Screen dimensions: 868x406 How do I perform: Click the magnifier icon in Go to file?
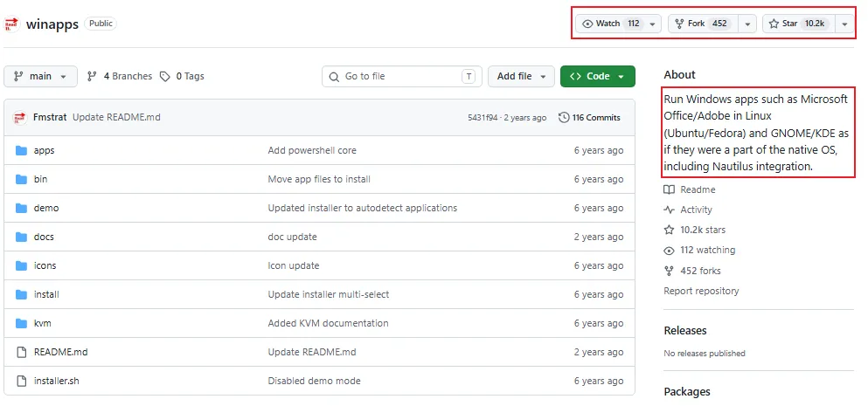point(334,76)
